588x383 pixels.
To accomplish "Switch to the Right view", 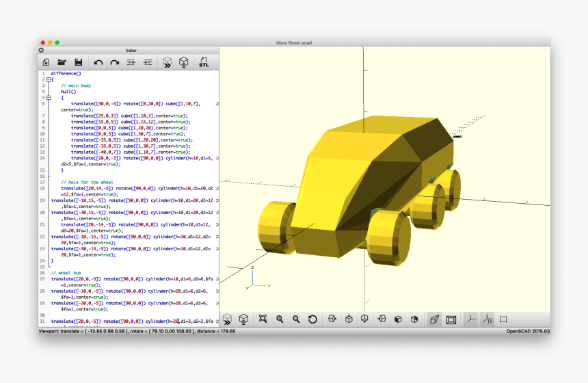I will 332,319.
